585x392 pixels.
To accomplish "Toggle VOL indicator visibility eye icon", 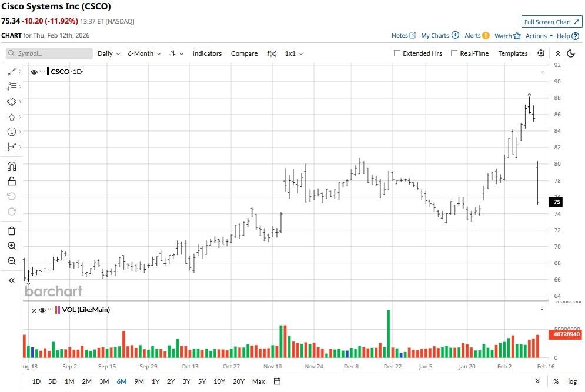I will pos(42,310).
